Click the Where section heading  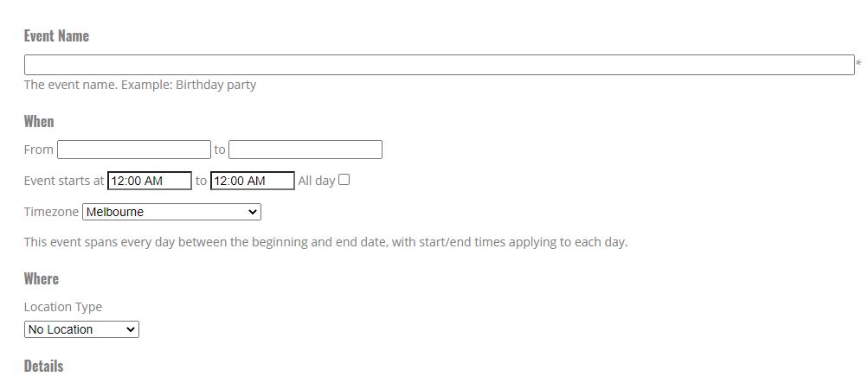point(42,278)
